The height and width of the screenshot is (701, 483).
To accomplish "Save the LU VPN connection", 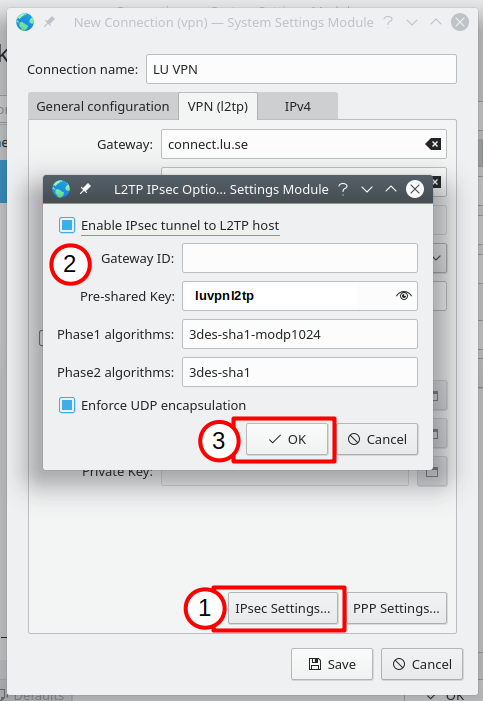I will point(332,664).
